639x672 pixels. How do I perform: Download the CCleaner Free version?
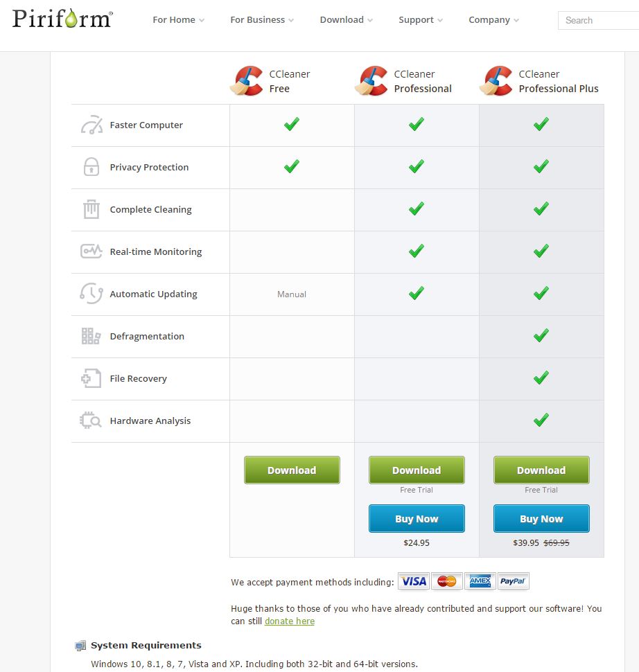(x=292, y=470)
